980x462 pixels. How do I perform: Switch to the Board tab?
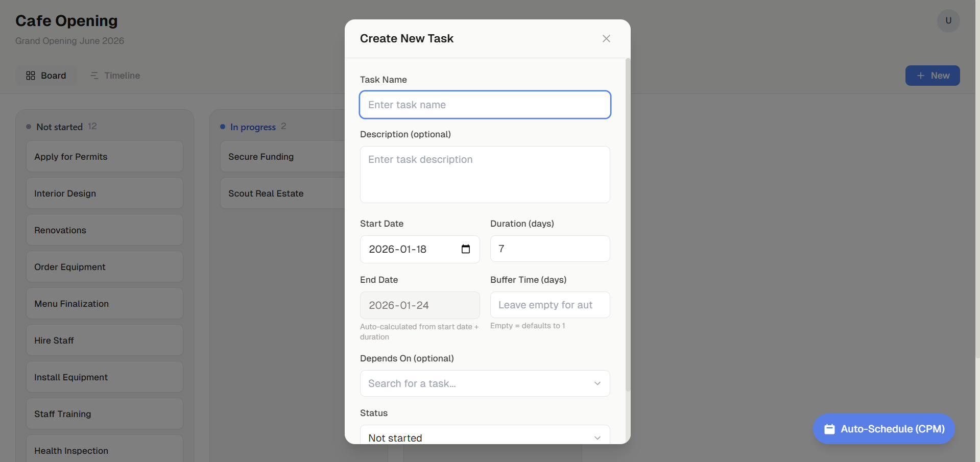click(46, 76)
